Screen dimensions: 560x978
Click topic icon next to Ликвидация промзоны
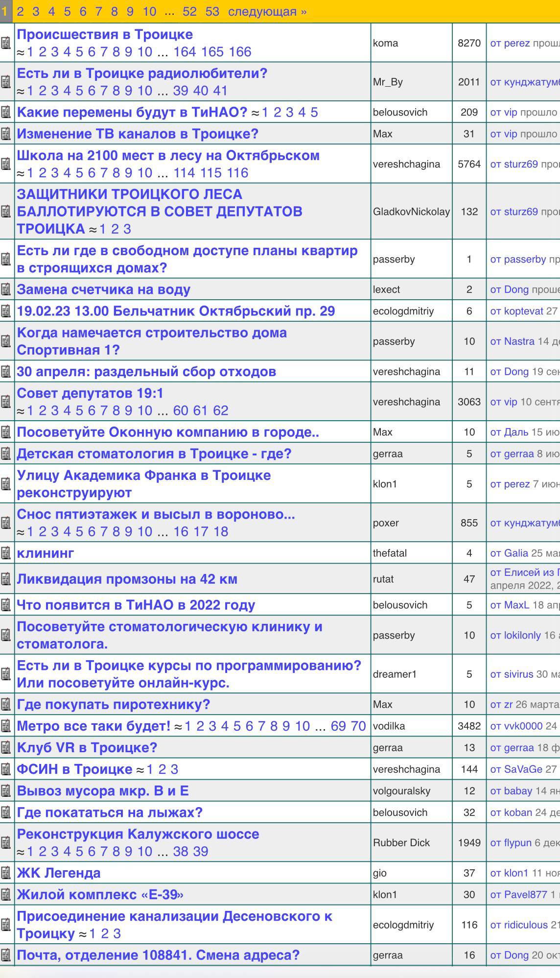coord(6,579)
